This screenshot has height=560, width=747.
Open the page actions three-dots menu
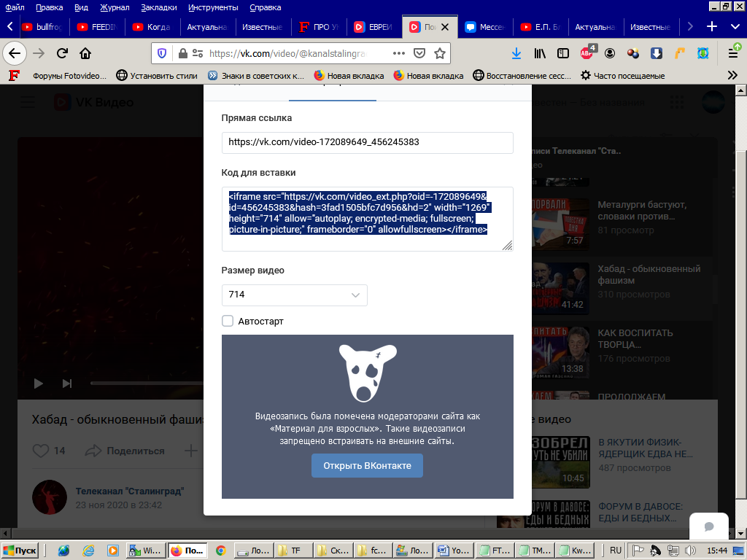point(399,53)
